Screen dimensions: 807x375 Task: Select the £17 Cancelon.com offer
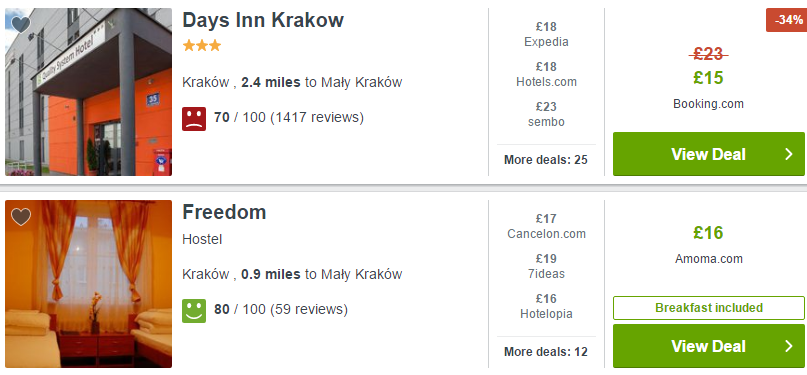546,226
